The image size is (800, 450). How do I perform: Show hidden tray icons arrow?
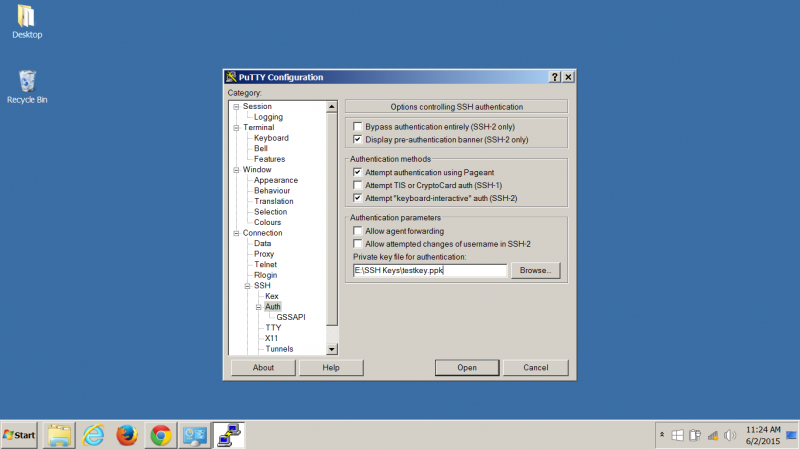point(662,435)
